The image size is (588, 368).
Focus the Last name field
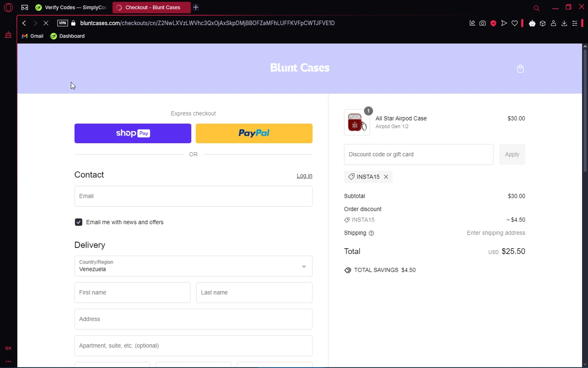pyautogui.click(x=254, y=293)
